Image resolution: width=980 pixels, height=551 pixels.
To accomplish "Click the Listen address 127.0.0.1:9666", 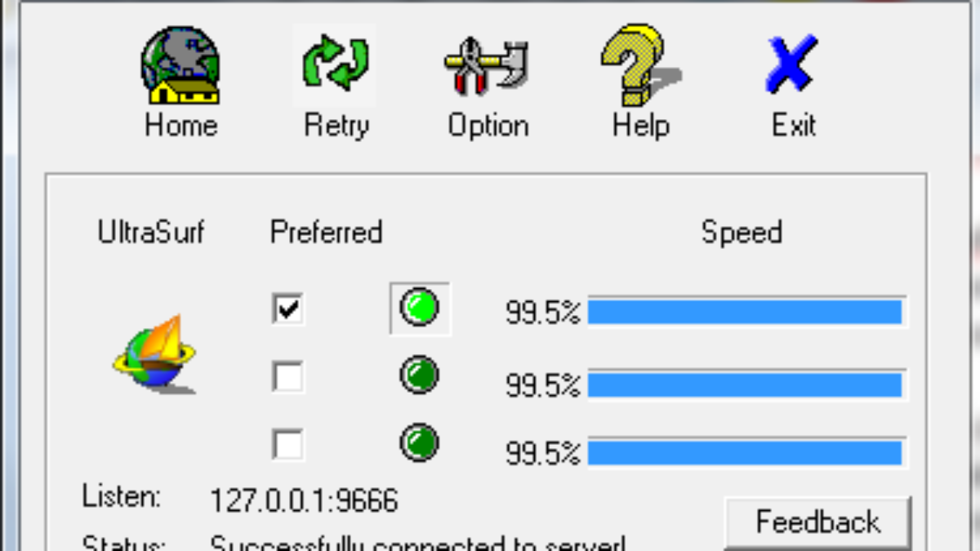I will click(x=304, y=500).
